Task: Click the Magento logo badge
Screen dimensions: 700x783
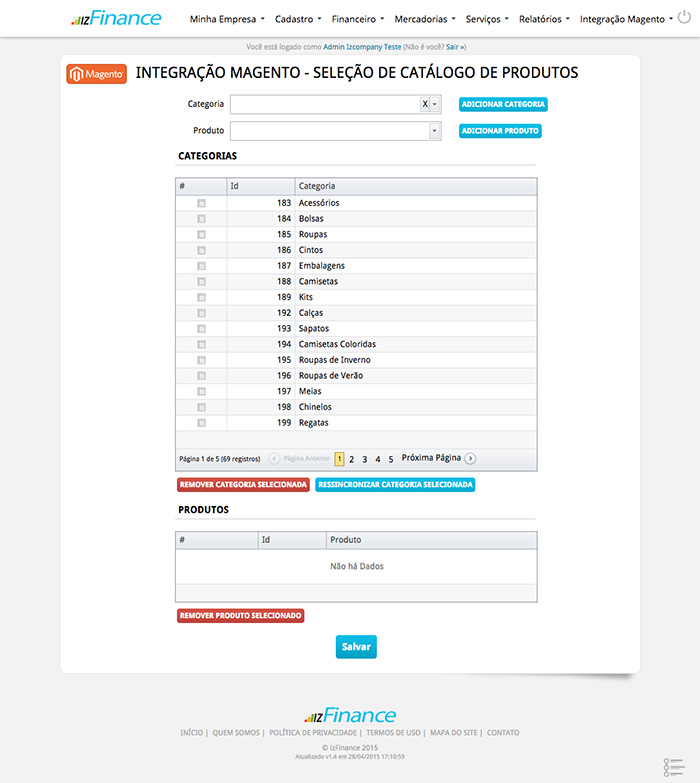Action: click(96, 74)
